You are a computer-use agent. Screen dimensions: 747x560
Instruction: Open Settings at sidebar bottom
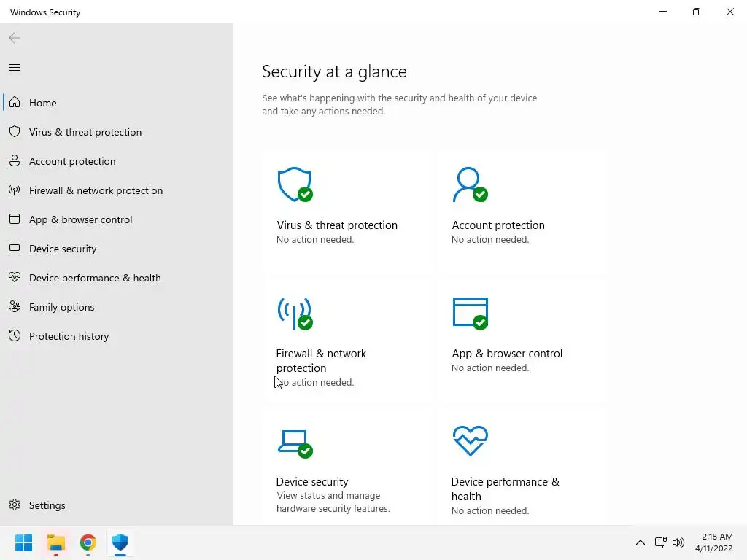(x=117, y=505)
